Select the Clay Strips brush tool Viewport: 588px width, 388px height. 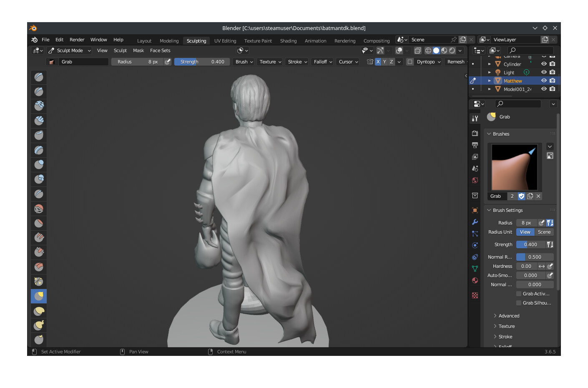point(39,121)
